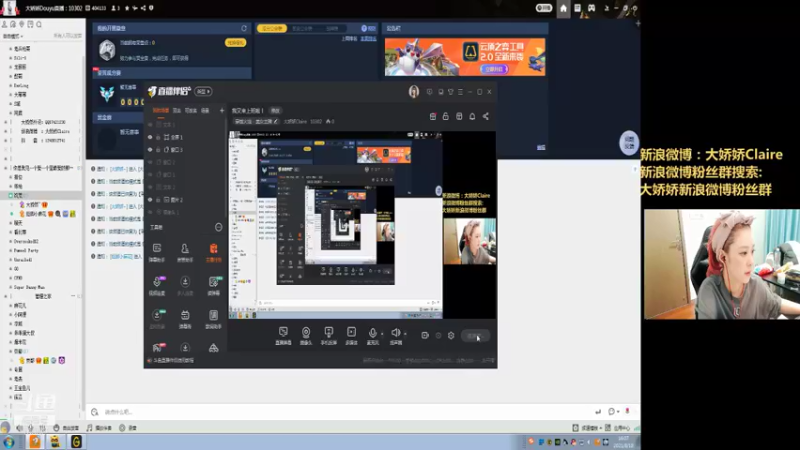
Task: Open the search icon above the channel tree
Action: [39, 24]
